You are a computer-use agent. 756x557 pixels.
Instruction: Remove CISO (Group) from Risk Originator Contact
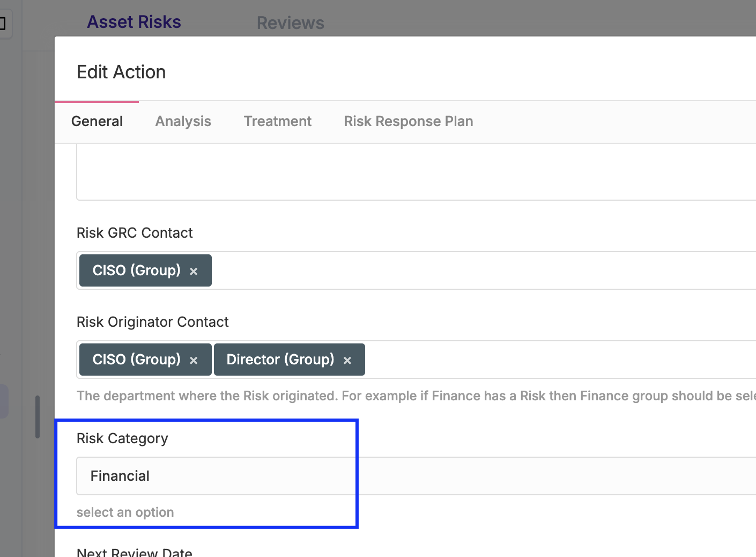194,361
